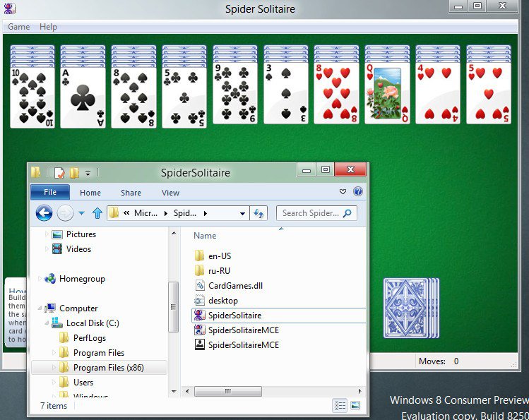Switch to Details view layout
529x420 pixels.
point(340,405)
